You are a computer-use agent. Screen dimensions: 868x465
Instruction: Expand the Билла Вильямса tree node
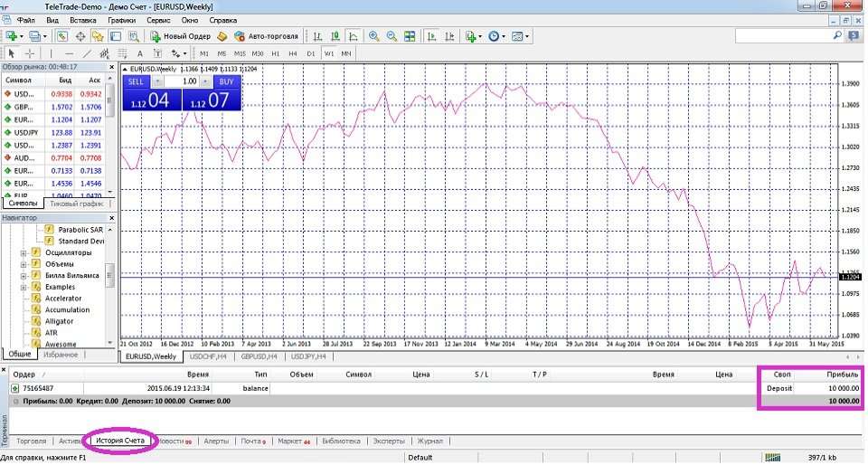pos(24,276)
